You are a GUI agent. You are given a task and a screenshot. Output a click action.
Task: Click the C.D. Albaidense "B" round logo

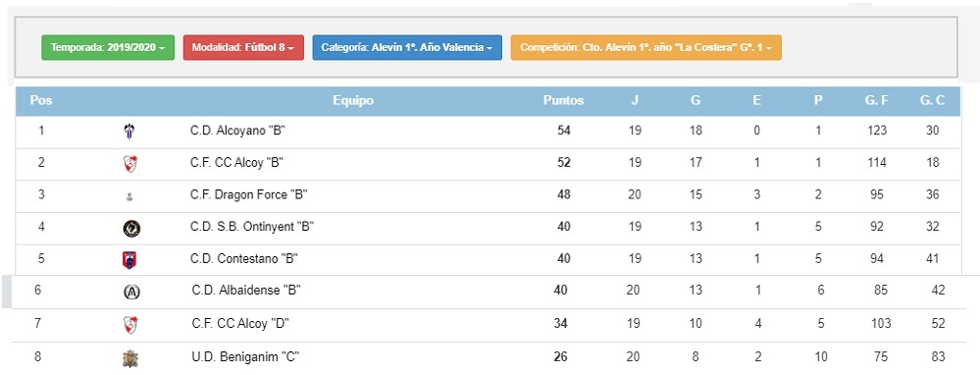pyautogui.click(x=131, y=292)
